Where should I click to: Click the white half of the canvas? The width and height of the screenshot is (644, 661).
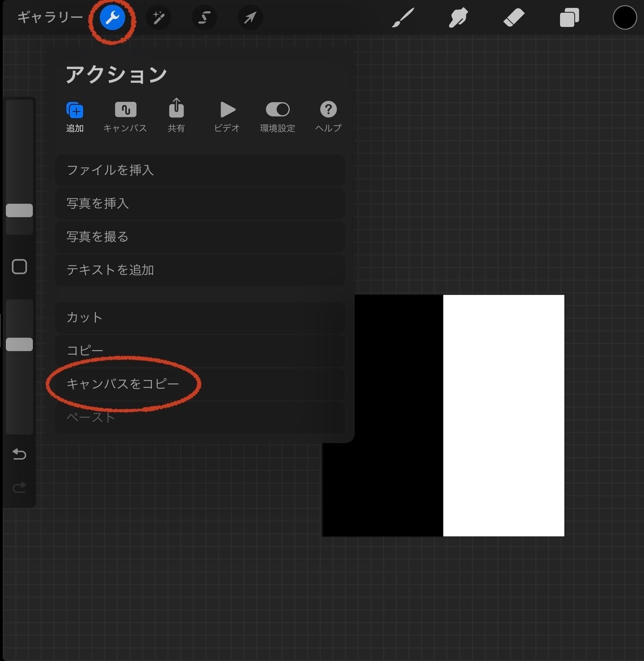point(503,415)
